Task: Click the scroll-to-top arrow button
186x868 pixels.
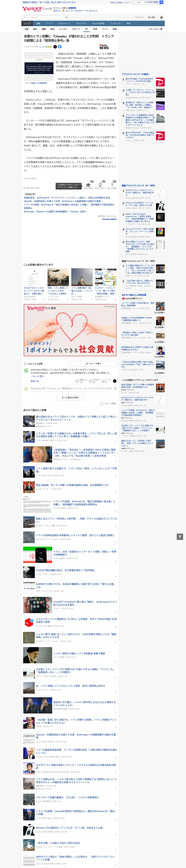Action: coord(180,537)
